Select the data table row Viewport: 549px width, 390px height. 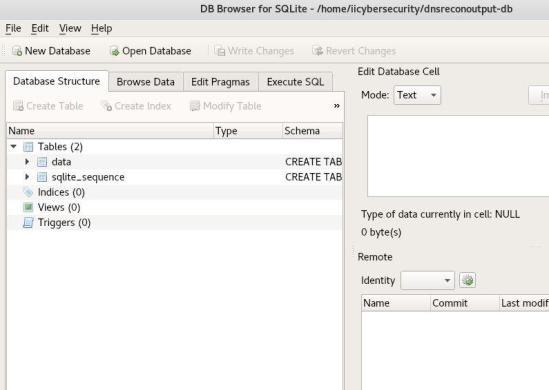(x=175, y=162)
